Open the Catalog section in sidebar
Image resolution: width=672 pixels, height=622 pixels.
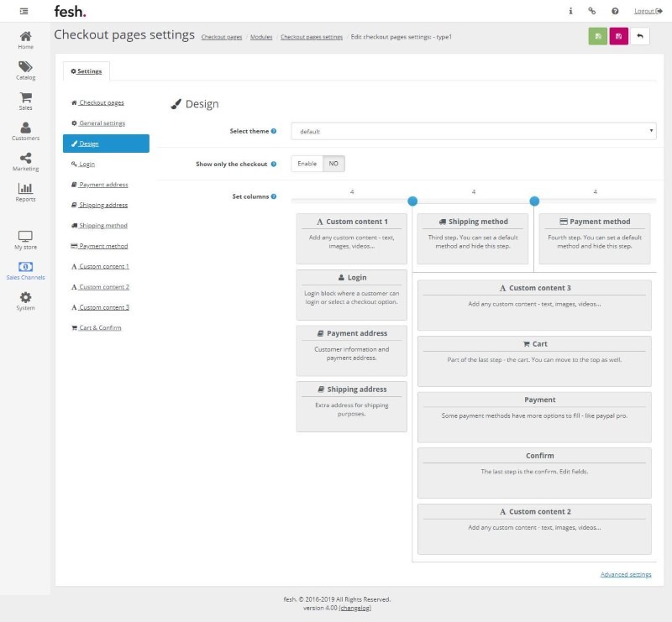(x=25, y=71)
